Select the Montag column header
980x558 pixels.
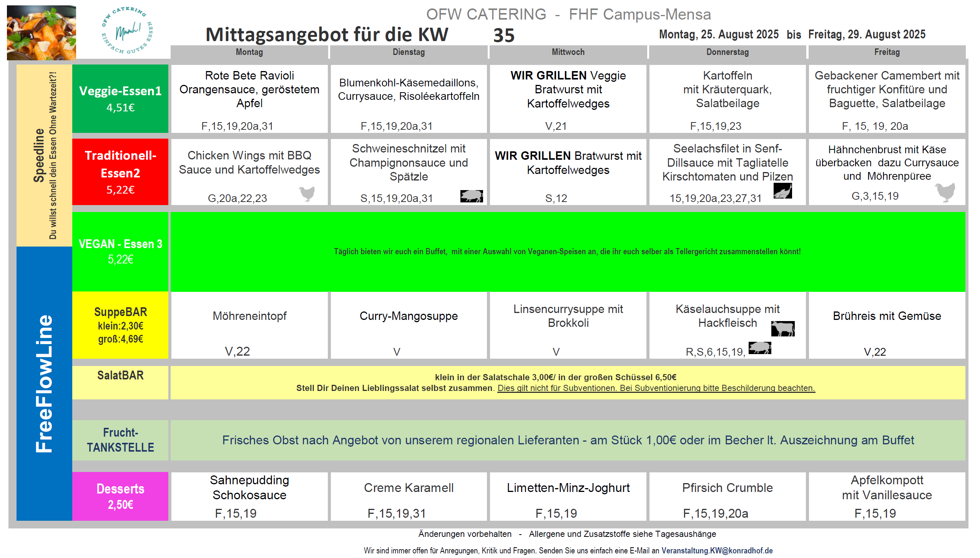[x=249, y=52]
